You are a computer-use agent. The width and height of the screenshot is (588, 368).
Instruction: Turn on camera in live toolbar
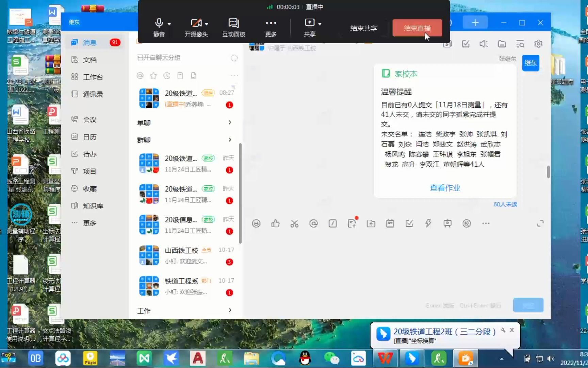tap(196, 27)
